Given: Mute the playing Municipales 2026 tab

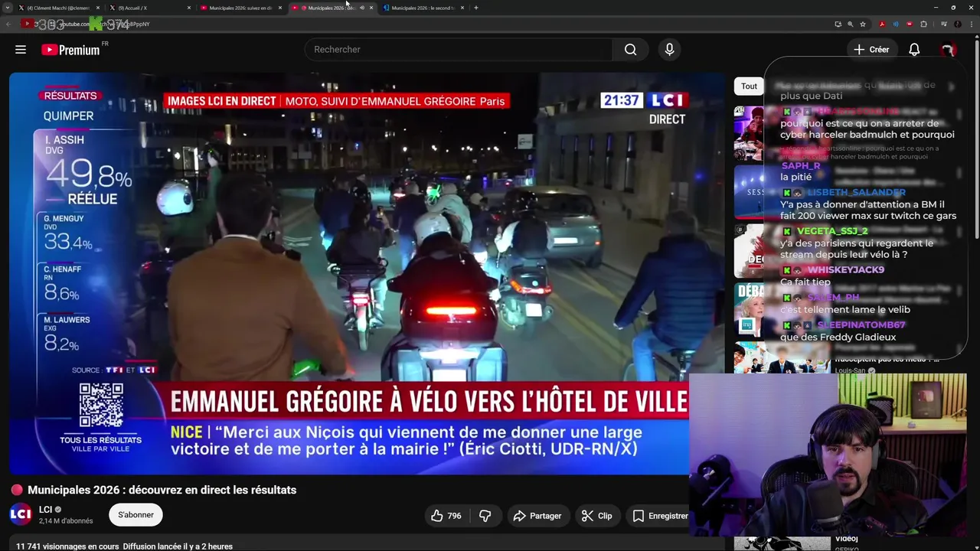Looking at the screenshot, I should point(362,8).
